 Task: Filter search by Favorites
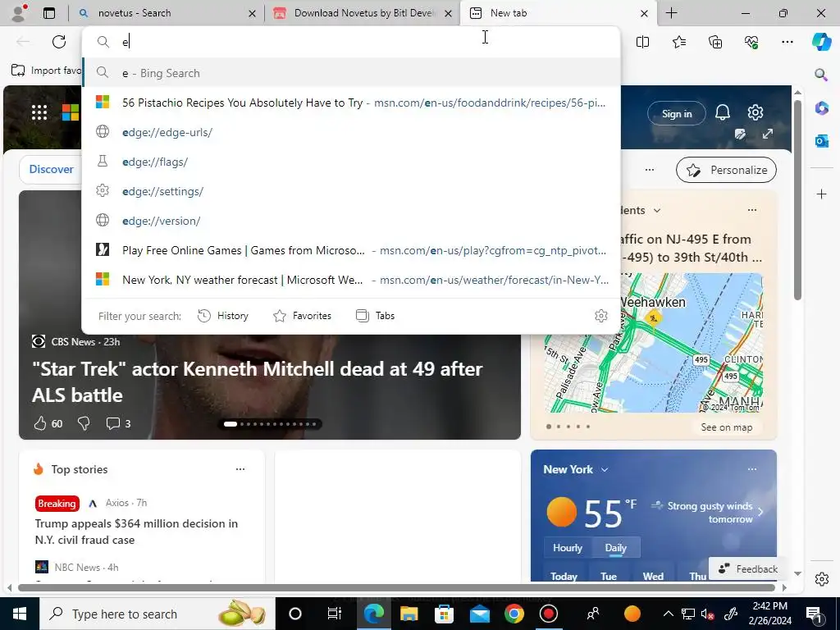pos(302,316)
